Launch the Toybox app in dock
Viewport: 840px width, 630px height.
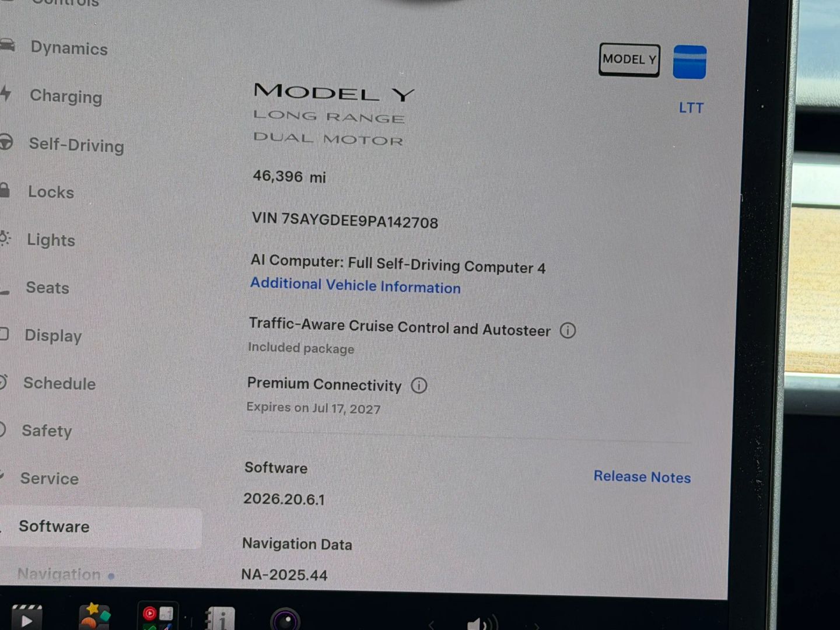pos(94,617)
